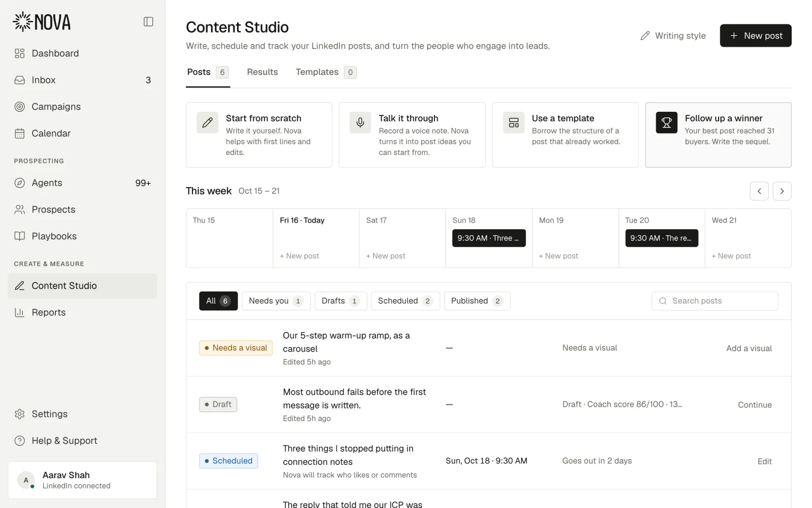Click the Prospects people icon
This screenshot has width=812, height=508.
pos(20,209)
